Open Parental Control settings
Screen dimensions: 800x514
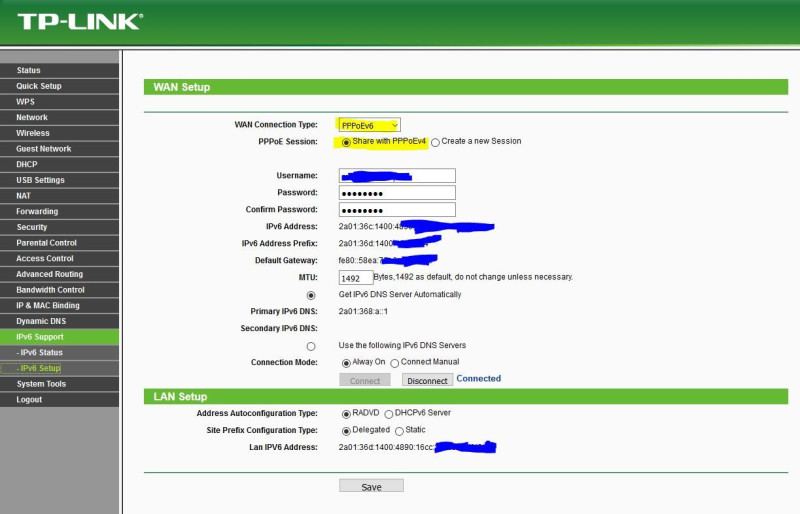pos(59,242)
